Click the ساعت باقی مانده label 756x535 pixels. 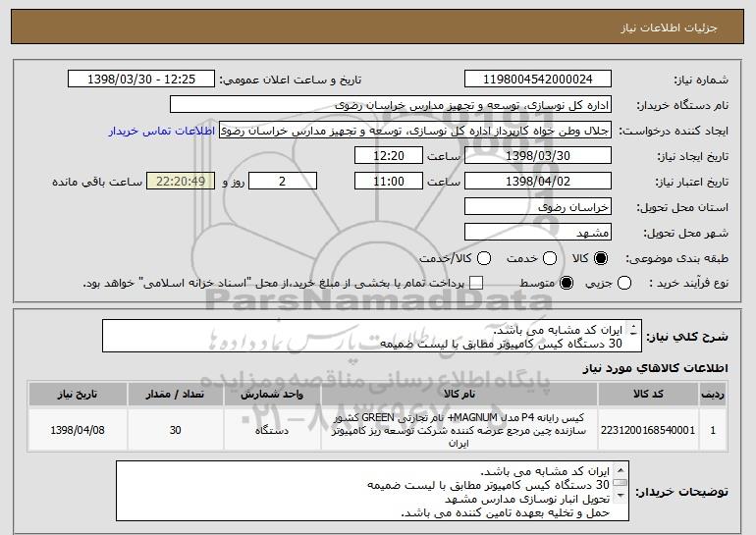pyautogui.click(x=97, y=182)
